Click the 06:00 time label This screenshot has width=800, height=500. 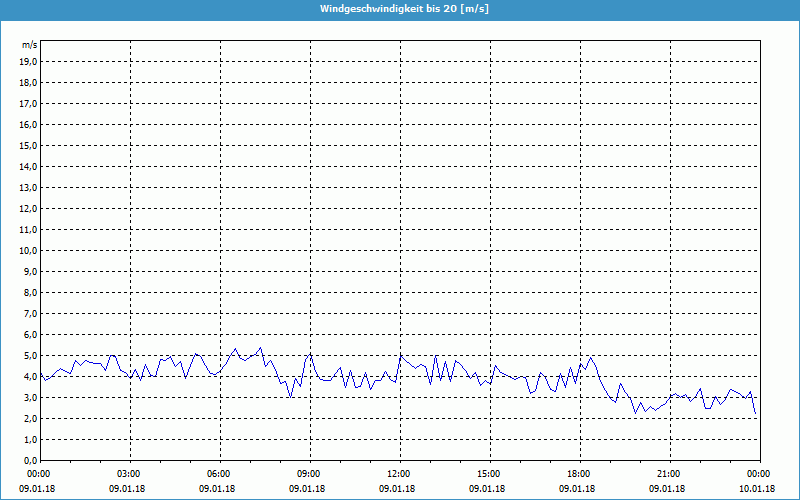pyautogui.click(x=219, y=474)
